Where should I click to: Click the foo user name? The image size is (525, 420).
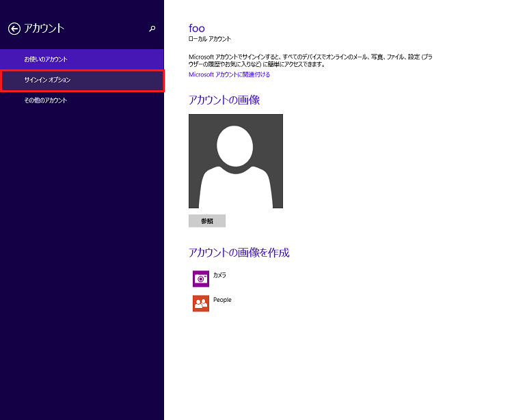point(196,28)
